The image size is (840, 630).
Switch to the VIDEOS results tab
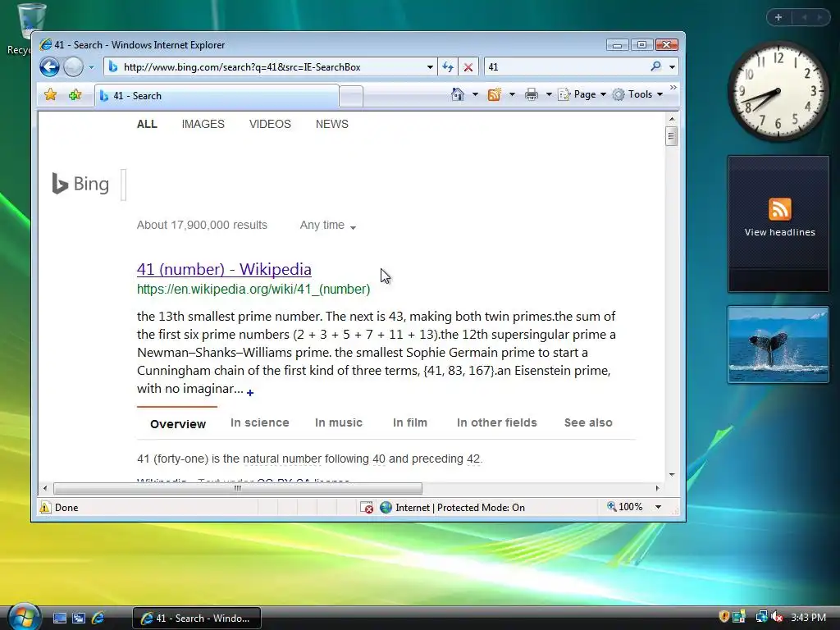[270, 125]
